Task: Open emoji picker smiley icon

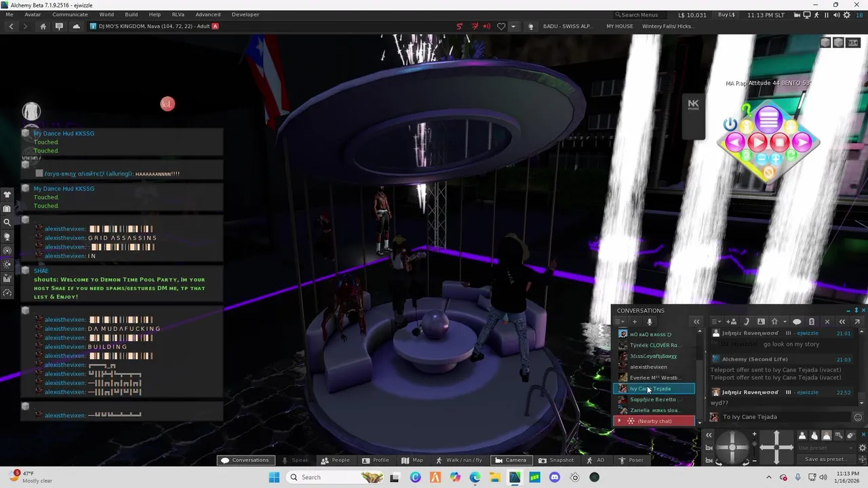Action: (858, 418)
